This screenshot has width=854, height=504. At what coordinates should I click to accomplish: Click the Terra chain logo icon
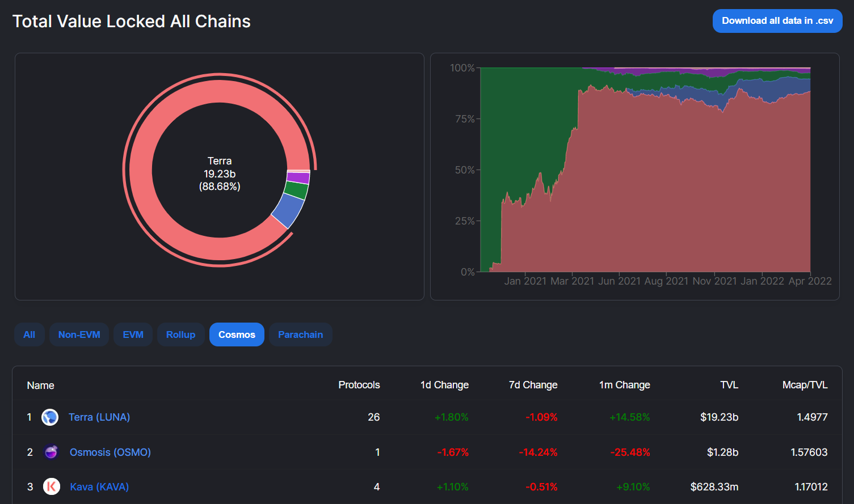click(x=50, y=417)
